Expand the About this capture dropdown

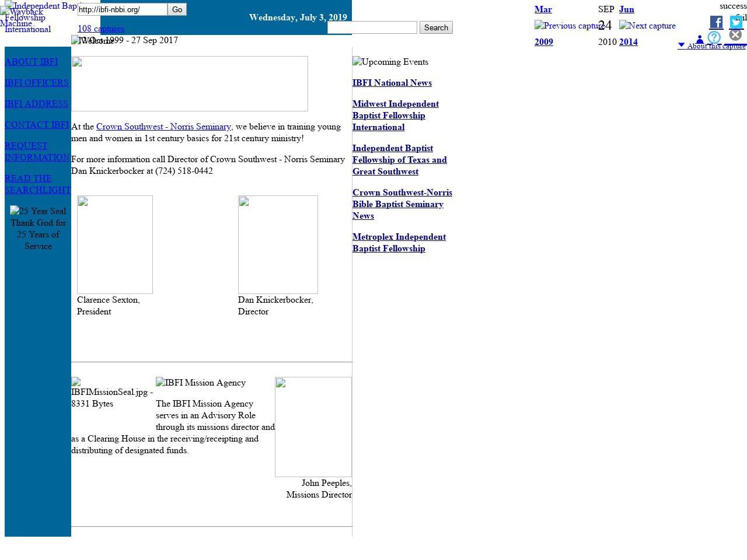click(x=711, y=45)
